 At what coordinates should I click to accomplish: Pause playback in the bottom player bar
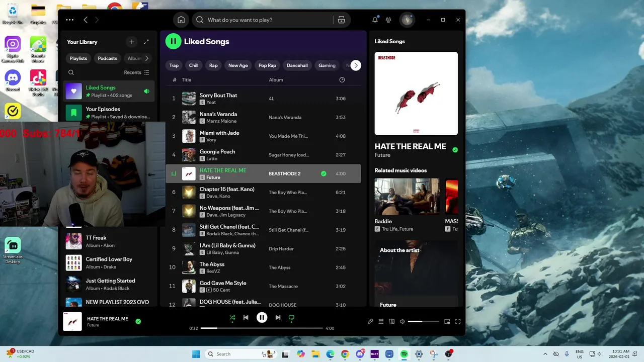click(262, 317)
